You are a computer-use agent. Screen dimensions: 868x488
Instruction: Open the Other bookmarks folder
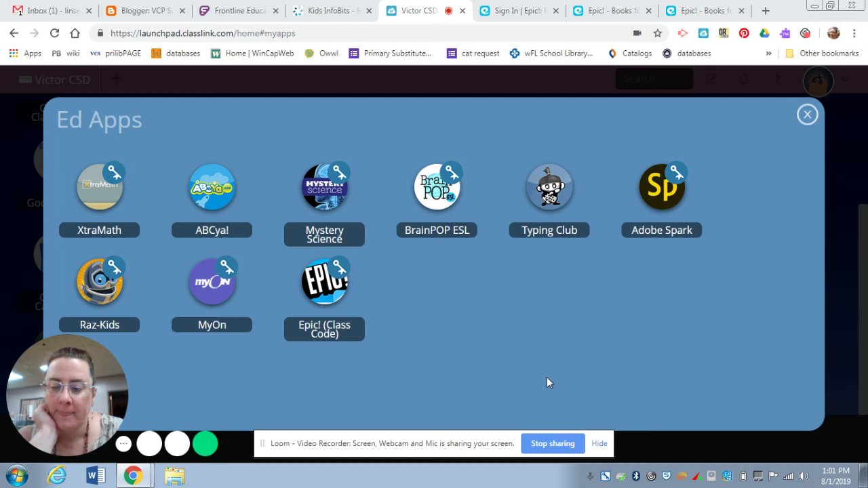click(x=821, y=54)
